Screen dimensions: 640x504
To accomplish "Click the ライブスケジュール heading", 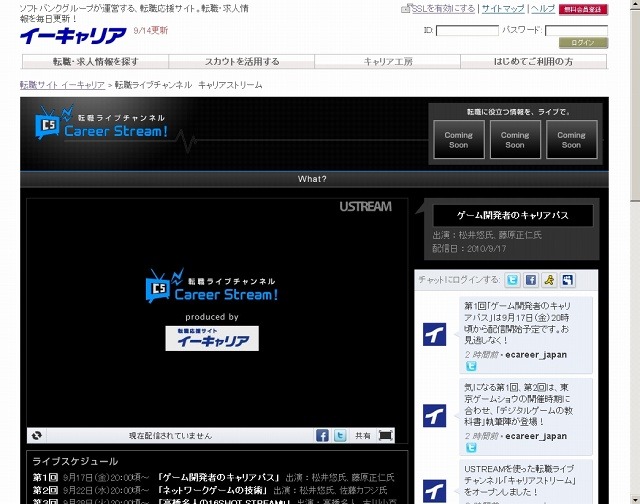I will pos(75,462).
